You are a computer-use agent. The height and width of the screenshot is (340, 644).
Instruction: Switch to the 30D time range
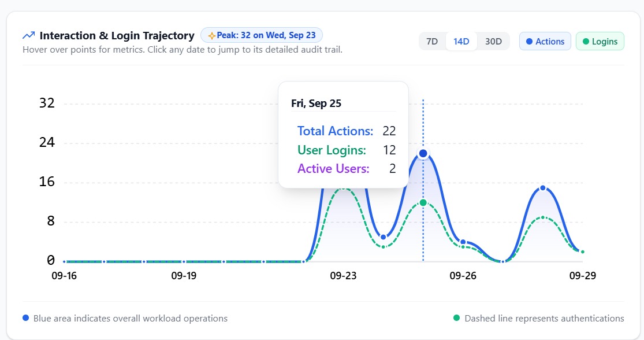pos(493,41)
